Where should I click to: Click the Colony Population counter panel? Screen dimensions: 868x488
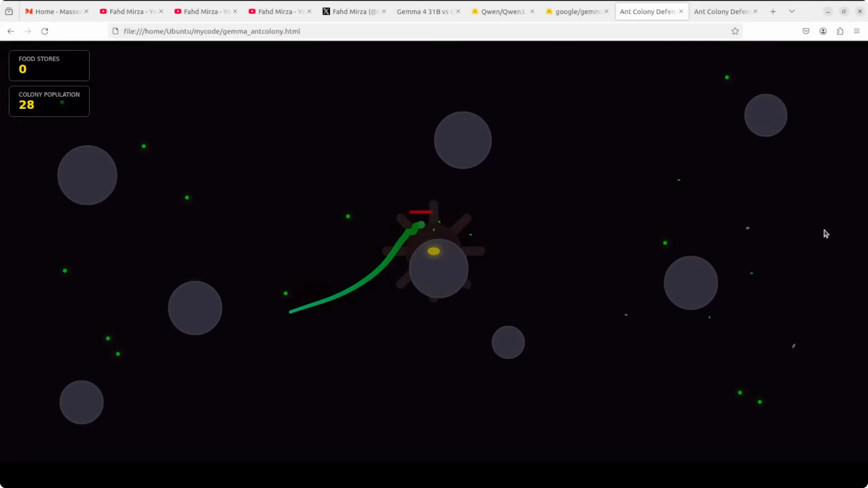click(x=49, y=101)
